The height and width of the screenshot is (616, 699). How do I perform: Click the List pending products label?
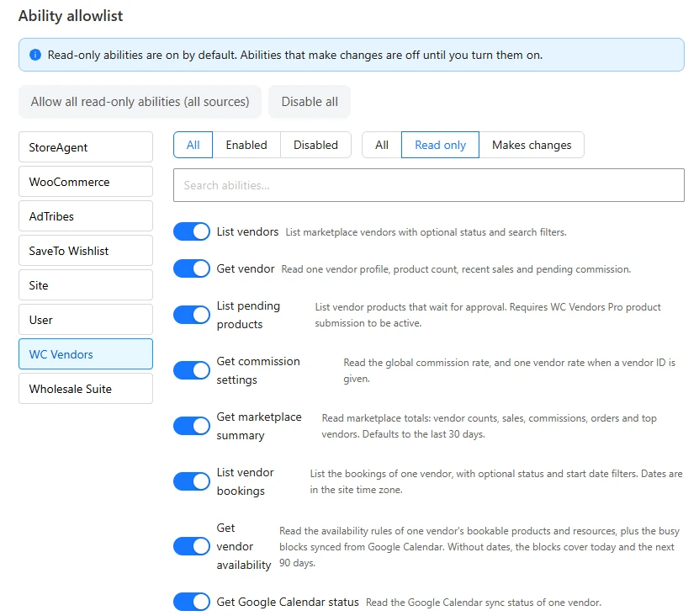tap(248, 315)
